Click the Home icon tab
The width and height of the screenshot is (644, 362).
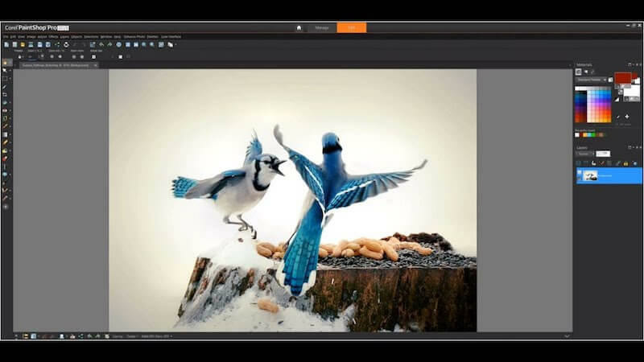point(299,27)
